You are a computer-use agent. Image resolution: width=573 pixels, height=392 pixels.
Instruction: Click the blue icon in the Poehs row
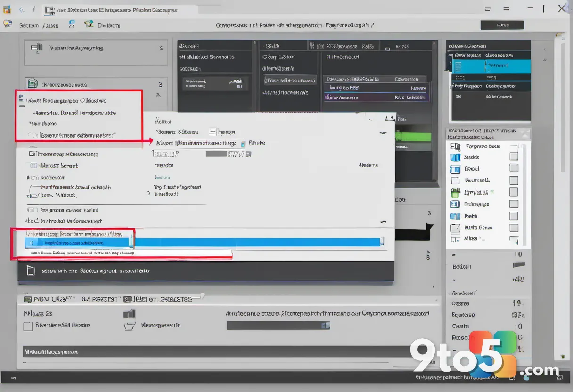click(x=455, y=216)
